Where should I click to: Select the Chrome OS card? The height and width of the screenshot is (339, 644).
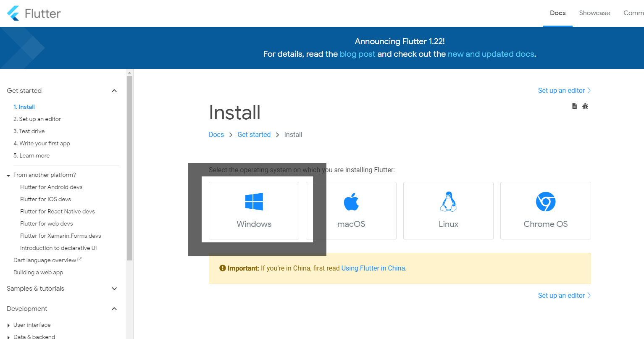[546, 210]
